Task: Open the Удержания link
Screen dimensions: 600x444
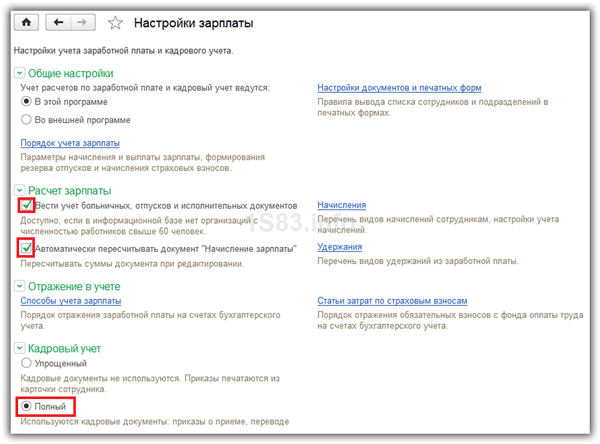Action: pos(339,247)
